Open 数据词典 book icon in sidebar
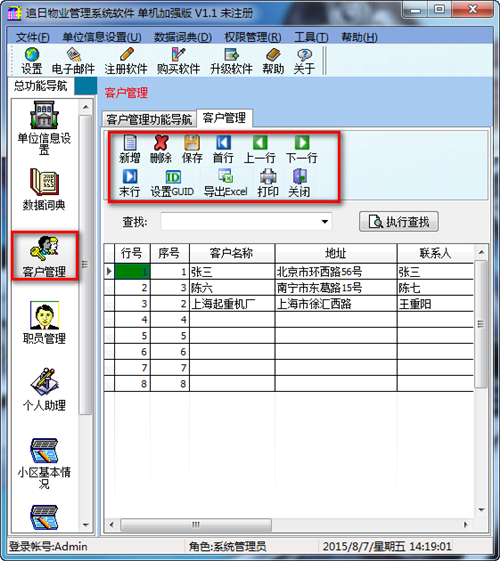Viewport: 500px width, 561px height. [x=44, y=189]
